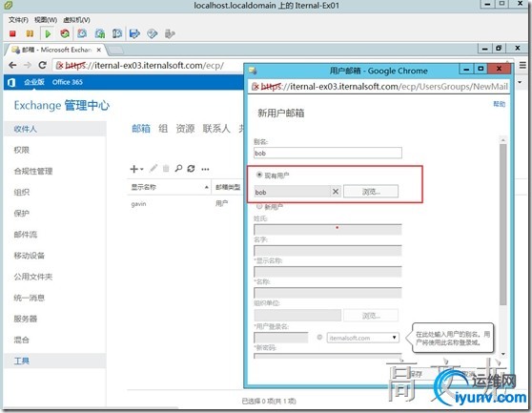Image resolution: width=532 pixels, height=413 pixels.
Task: Click the restart VM toolbar icon
Action: [x=65, y=33]
